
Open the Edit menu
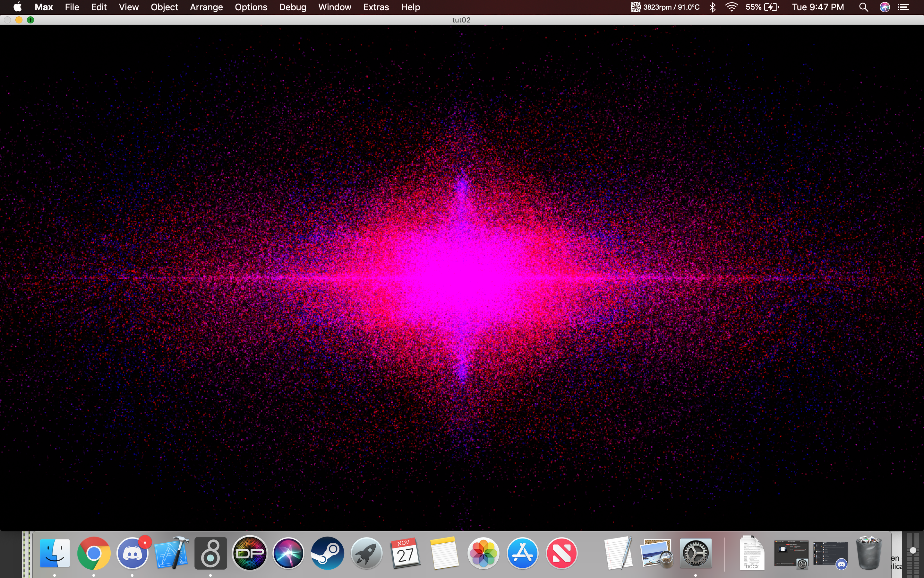tap(99, 7)
